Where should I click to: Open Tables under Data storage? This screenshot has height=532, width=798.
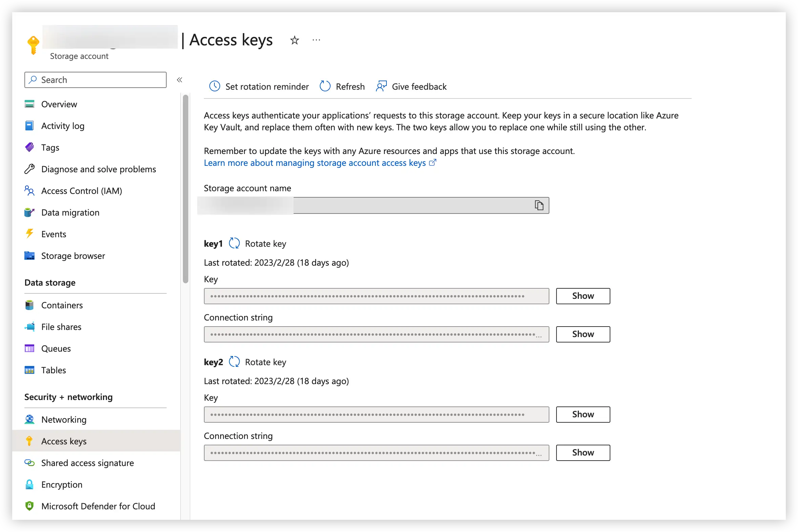[54, 370]
